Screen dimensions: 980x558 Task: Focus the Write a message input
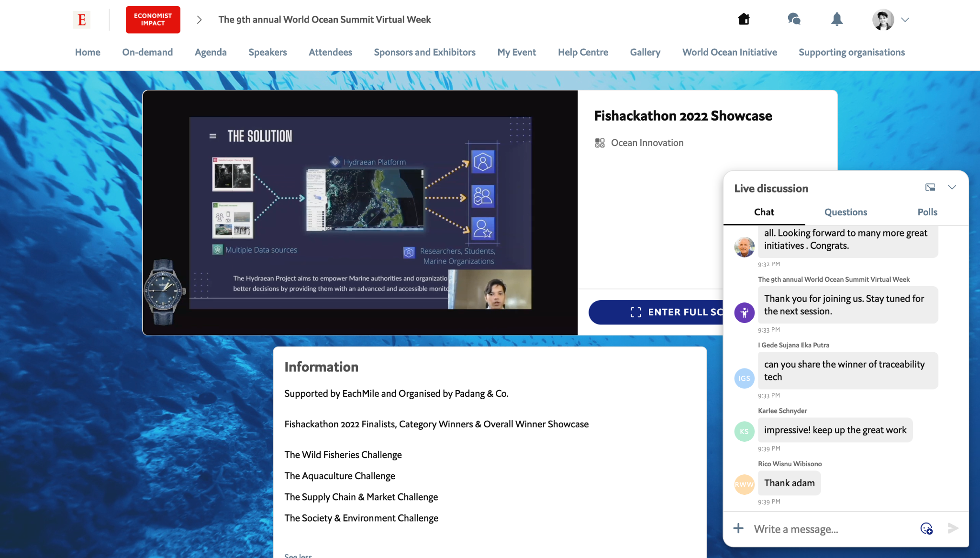pos(832,529)
